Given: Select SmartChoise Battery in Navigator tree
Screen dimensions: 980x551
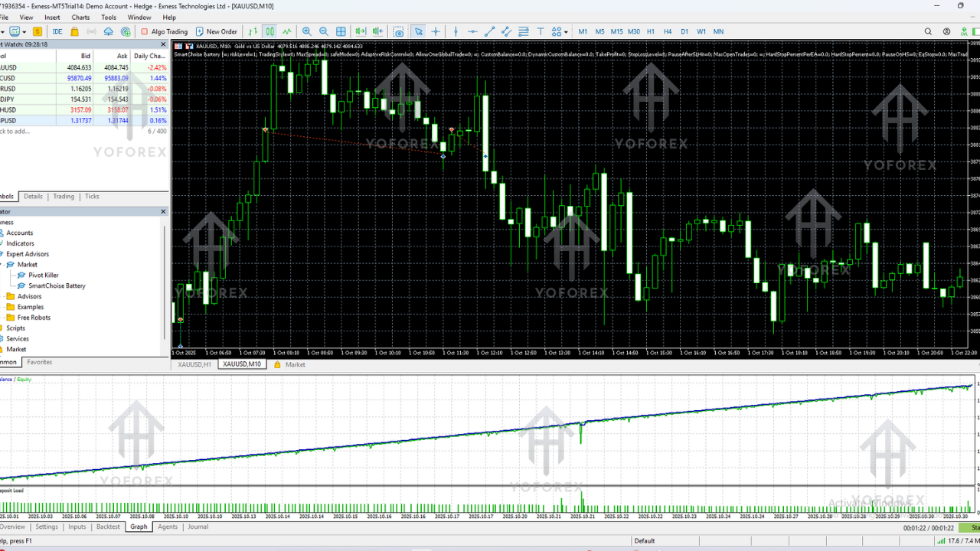Looking at the screenshot, I should click(x=57, y=285).
